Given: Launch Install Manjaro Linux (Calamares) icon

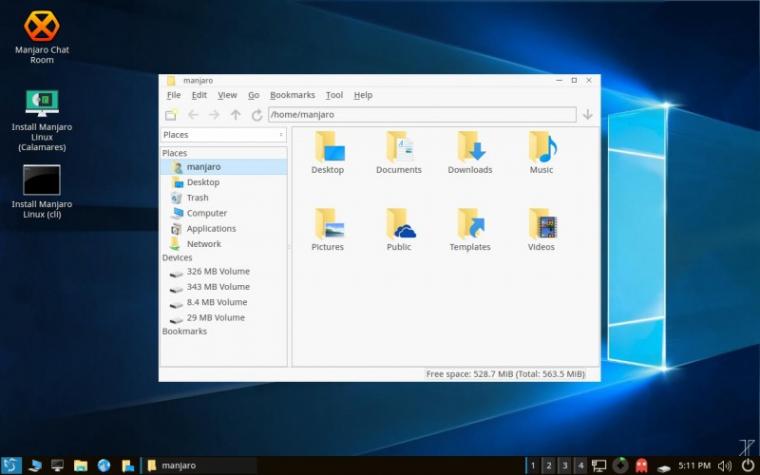Looking at the screenshot, I should pyautogui.click(x=42, y=120).
